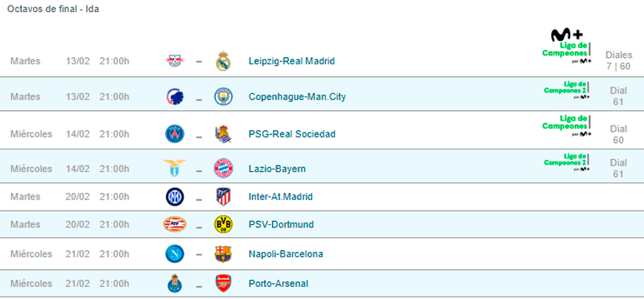The image size is (644, 299).
Task: Click the Real Madrid club crest
Action: click(224, 61)
